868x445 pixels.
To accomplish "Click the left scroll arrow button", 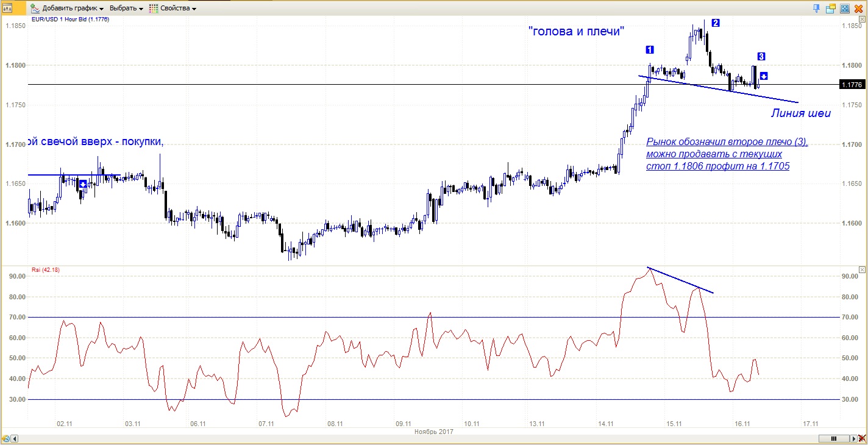I will (15, 438).
